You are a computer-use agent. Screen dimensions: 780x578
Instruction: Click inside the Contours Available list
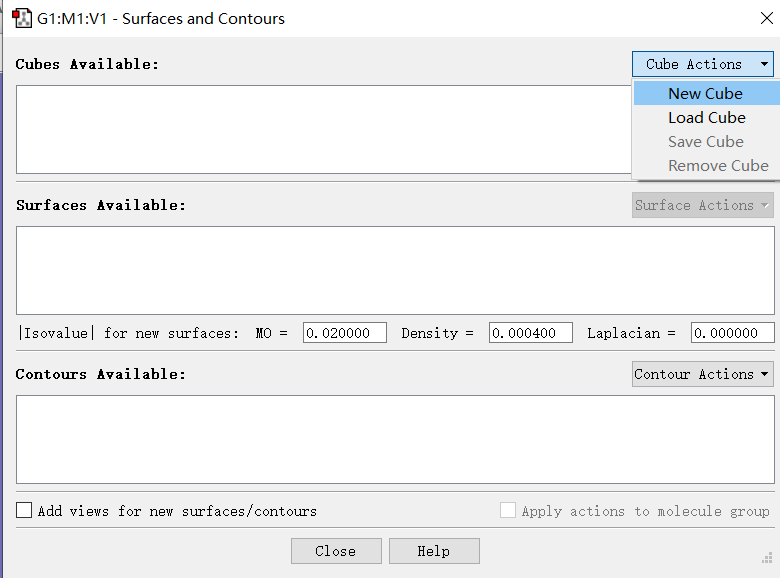(x=395, y=440)
